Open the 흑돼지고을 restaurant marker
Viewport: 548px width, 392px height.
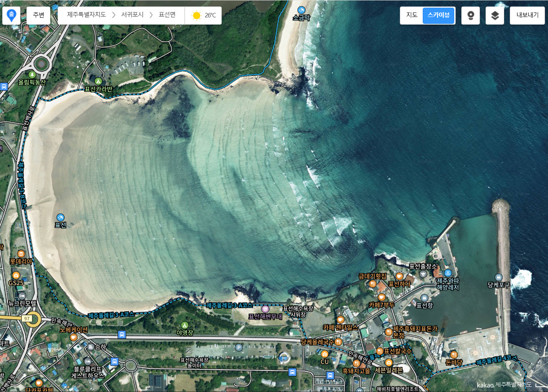356,363
